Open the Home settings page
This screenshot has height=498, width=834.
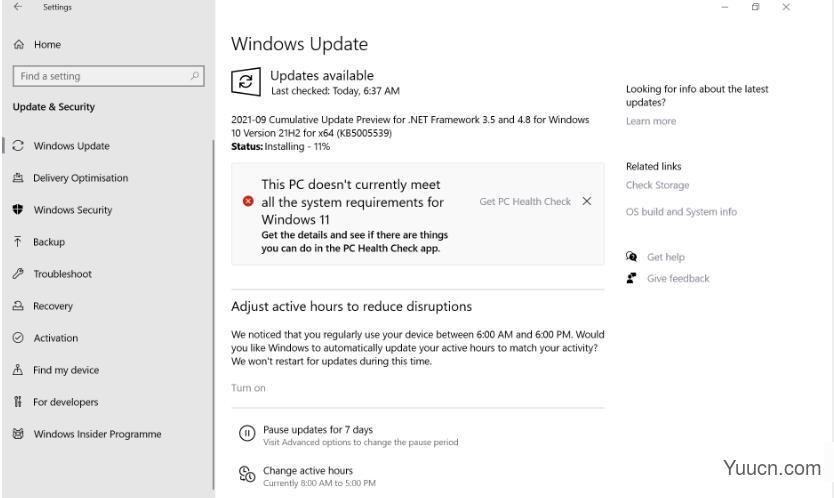pyautogui.click(x=47, y=45)
